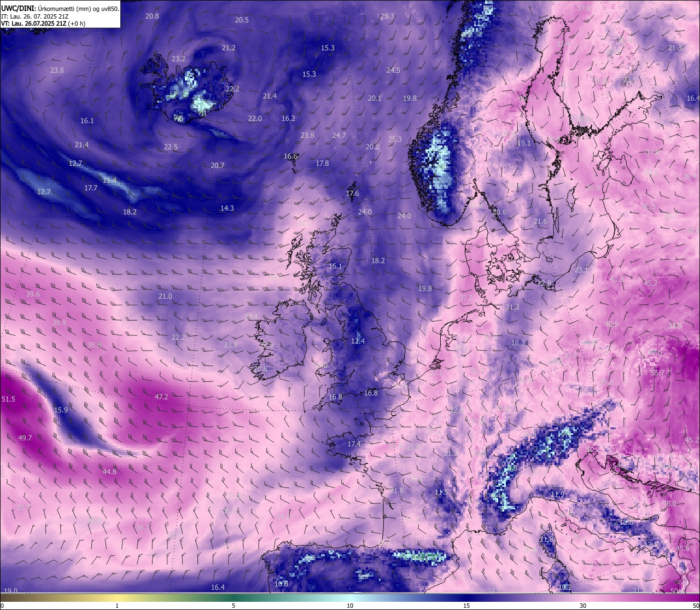Click the 19.0 value in bottom-left corner

pyautogui.click(x=11, y=590)
